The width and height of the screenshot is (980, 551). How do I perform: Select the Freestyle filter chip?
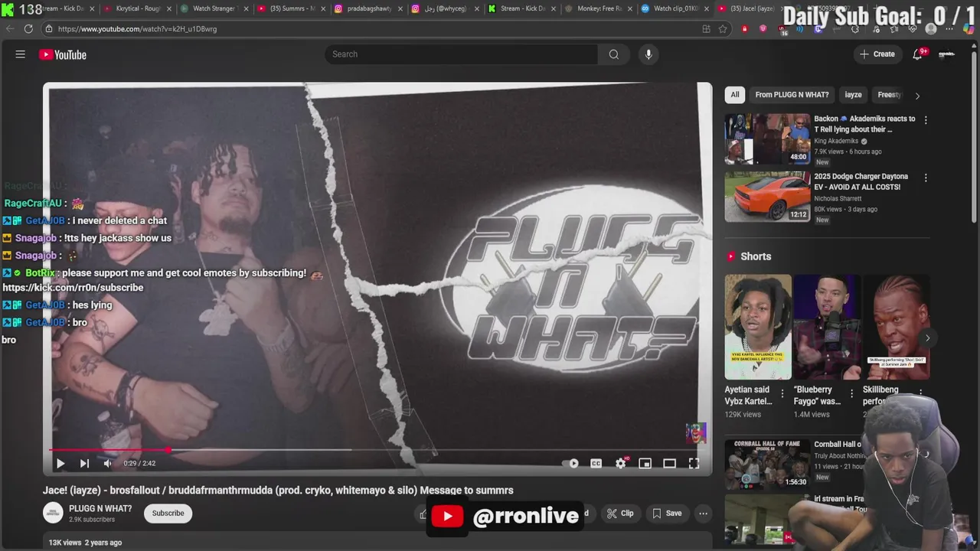(x=889, y=95)
